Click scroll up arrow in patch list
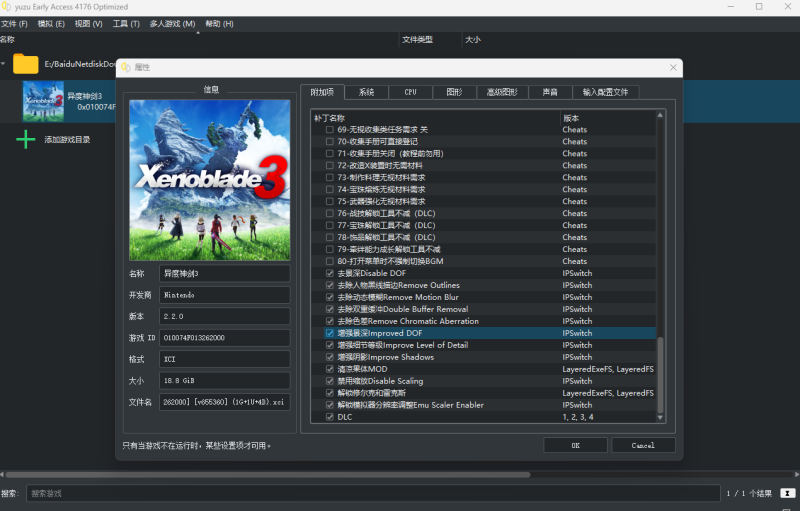 click(660, 115)
